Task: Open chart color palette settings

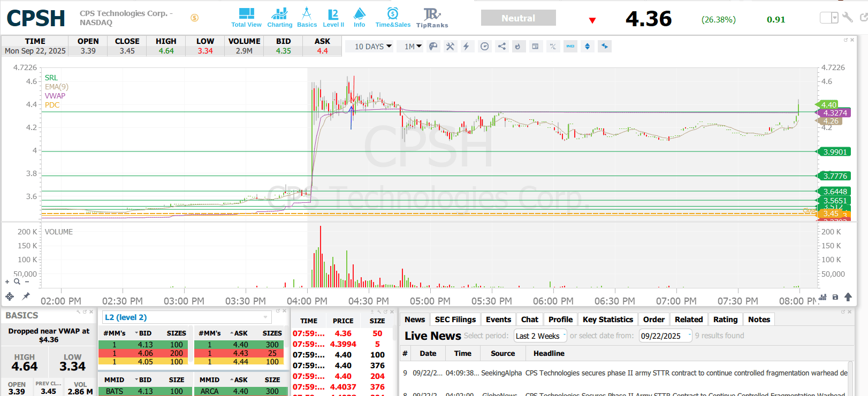Action: click(433, 47)
